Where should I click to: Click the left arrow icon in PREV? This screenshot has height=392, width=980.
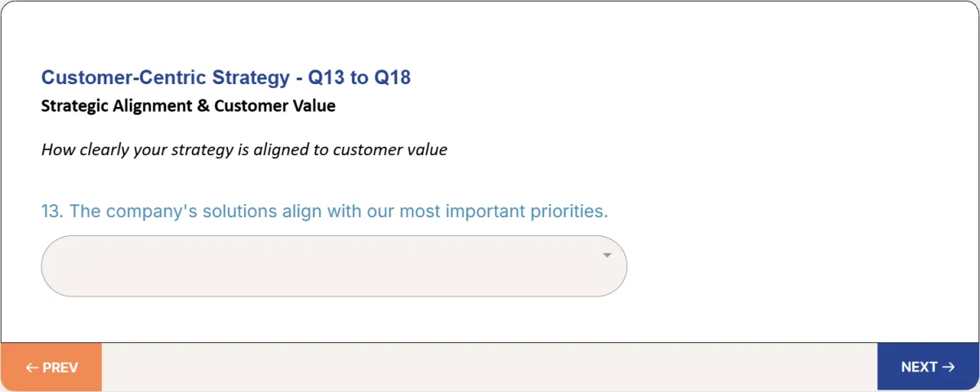32,367
